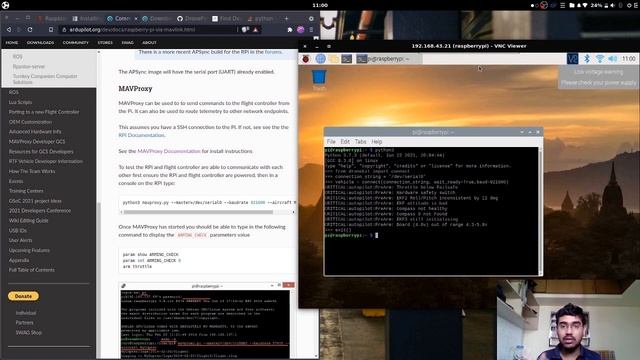Viewport: 640px width, 360px height.
Task: Open the purple profile avatar in browser
Action: click(x=300, y=30)
